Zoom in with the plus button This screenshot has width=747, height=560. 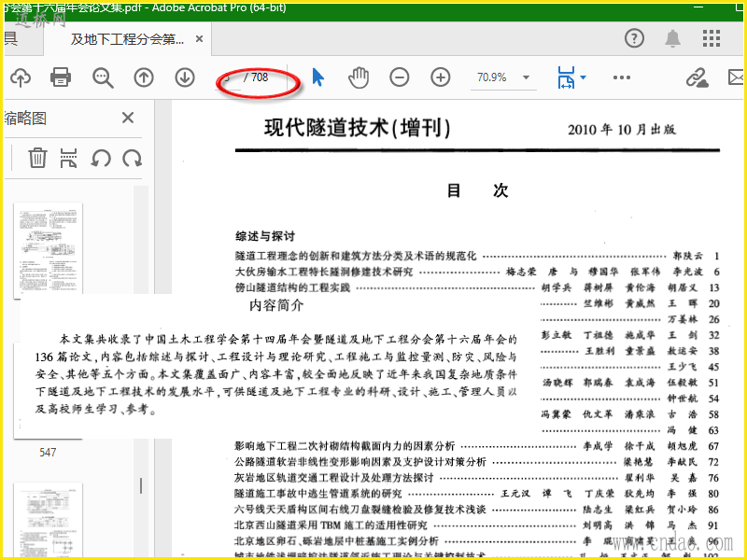pyautogui.click(x=440, y=77)
